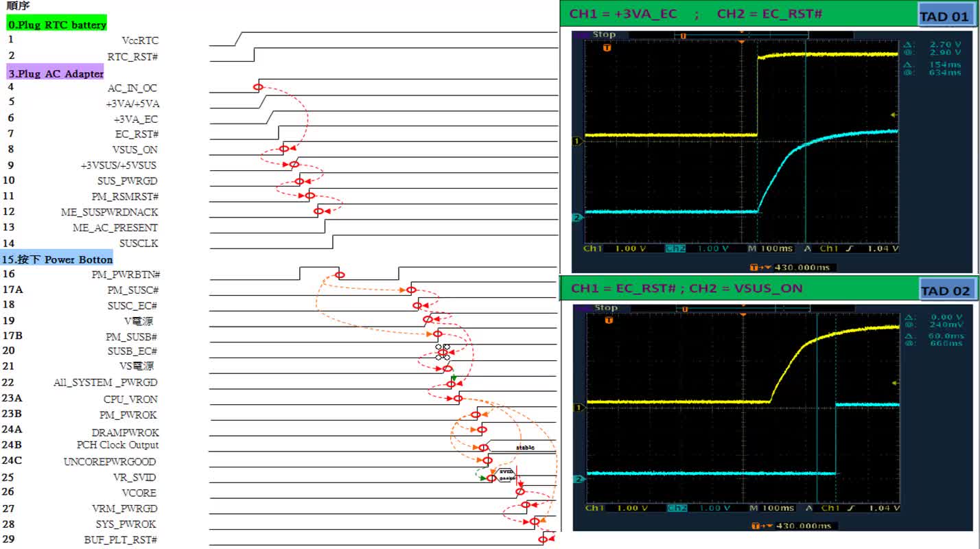980x549 pixels.
Task: Select the +3VSUS/+5VSUS signal label
Action: click(x=118, y=165)
